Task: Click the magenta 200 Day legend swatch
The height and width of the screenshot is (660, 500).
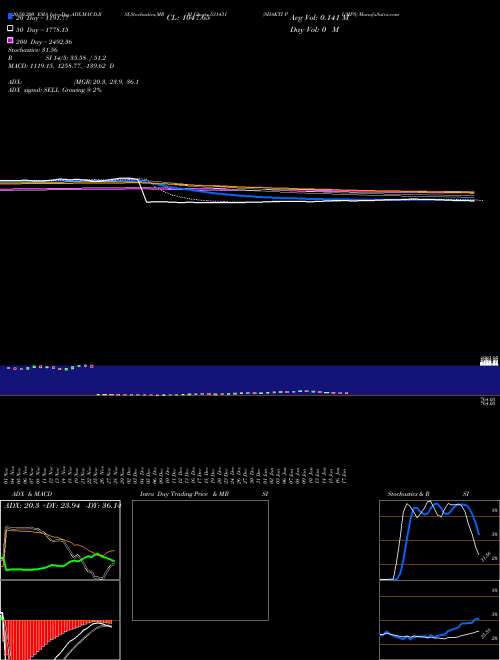Action: click(x=11, y=41)
